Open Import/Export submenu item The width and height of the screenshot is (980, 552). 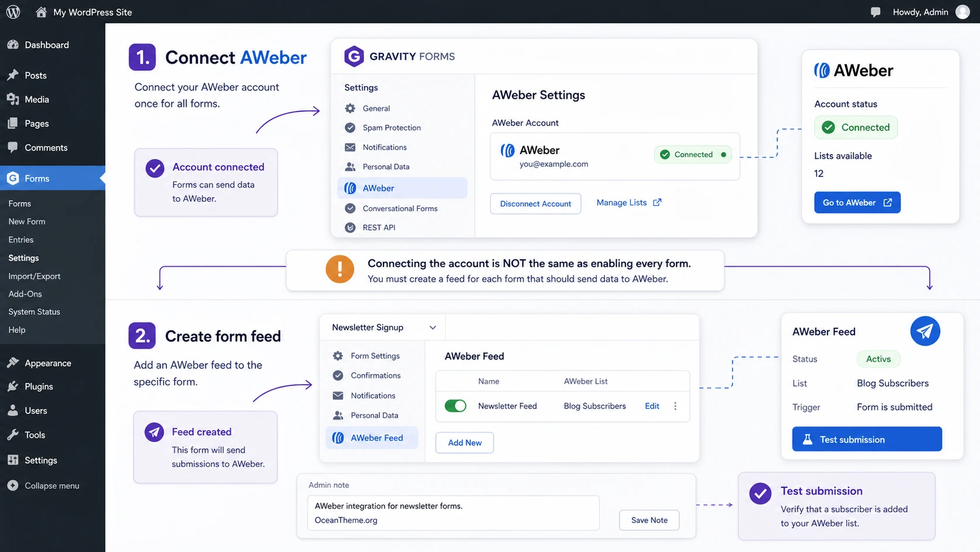[35, 276]
